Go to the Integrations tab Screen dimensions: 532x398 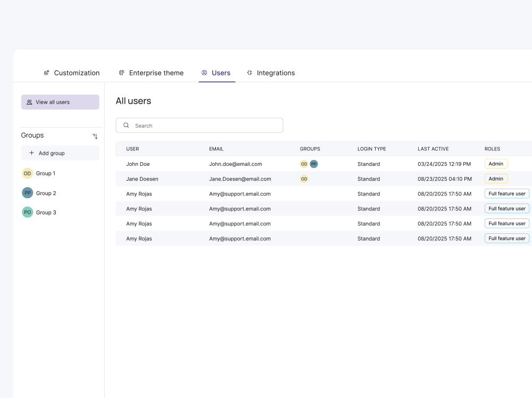[271, 73]
